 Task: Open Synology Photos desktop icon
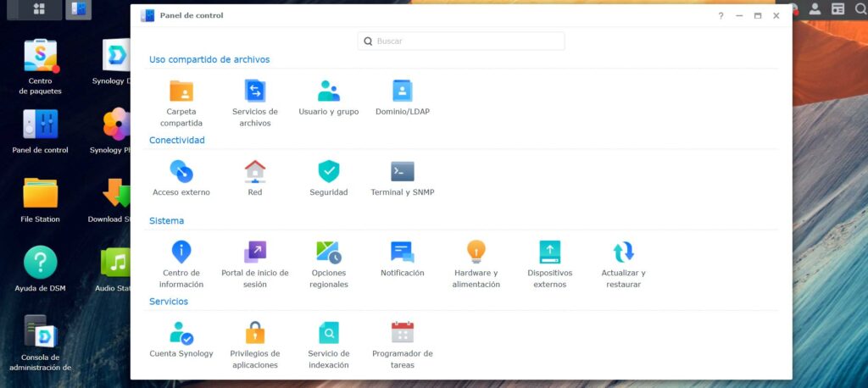click(115, 131)
